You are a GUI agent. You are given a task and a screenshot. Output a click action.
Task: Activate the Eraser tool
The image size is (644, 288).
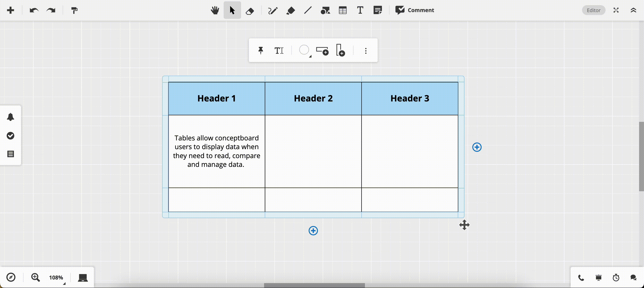[x=250, y=10]
